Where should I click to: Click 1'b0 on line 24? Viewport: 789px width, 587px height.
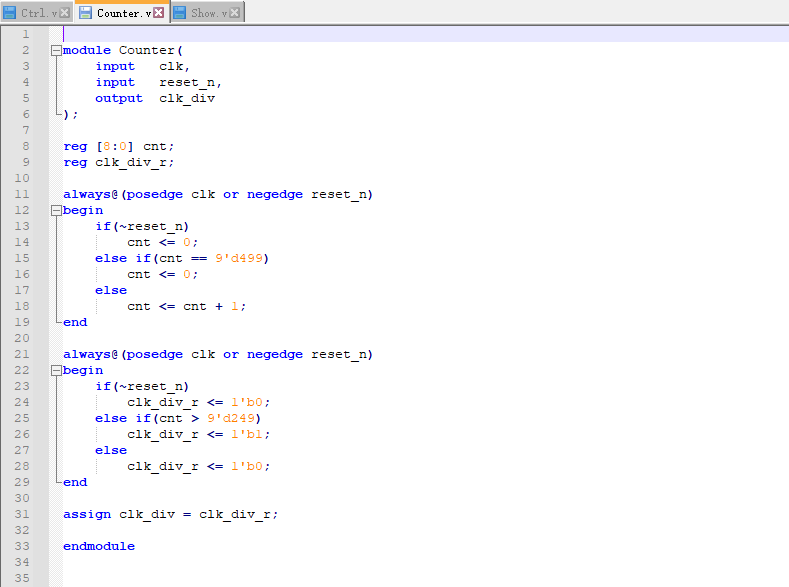pyautogui.click(x=247, y=402)
